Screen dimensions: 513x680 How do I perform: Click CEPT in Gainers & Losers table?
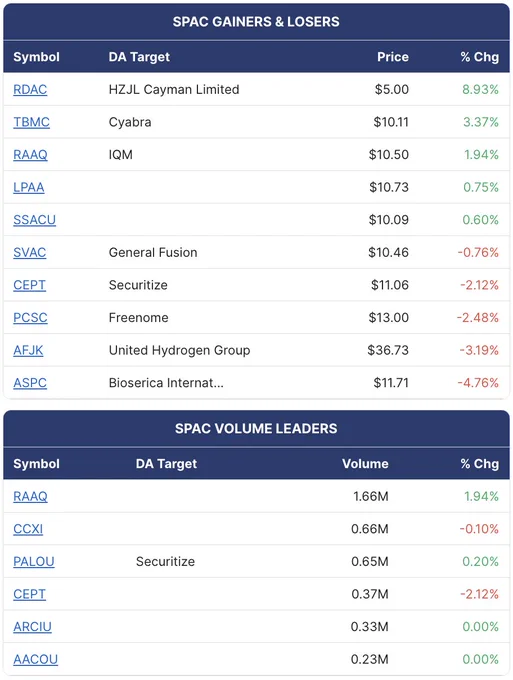29,284
